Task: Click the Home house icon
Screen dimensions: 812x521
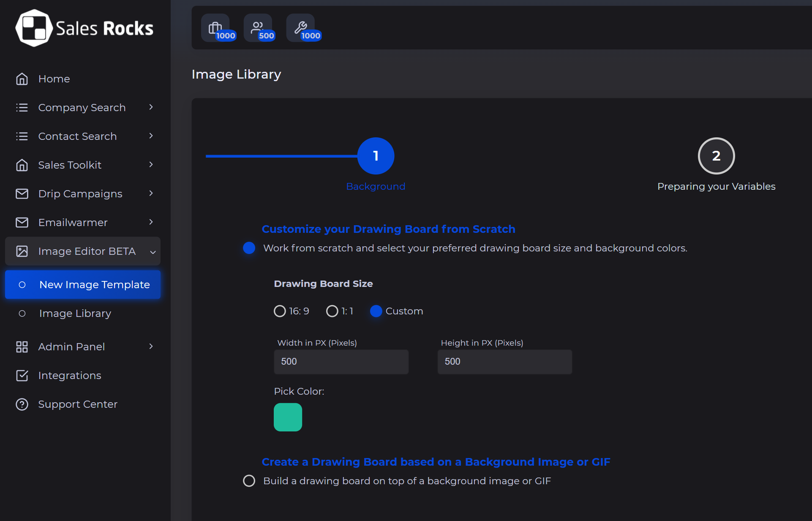Action: pos(22,79)
